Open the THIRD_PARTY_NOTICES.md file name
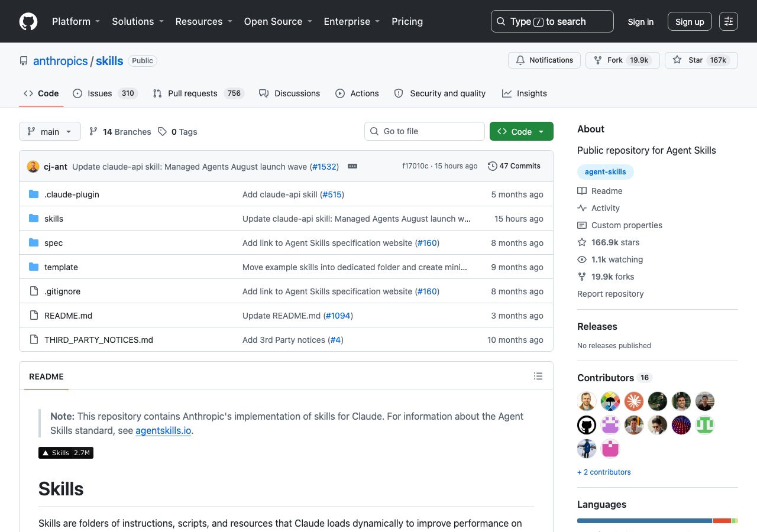 99,340
